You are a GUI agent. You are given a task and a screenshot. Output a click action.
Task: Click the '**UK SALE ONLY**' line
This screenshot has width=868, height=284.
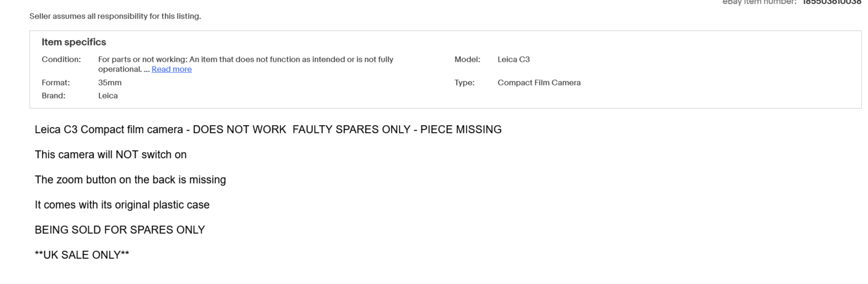point(82,255)
